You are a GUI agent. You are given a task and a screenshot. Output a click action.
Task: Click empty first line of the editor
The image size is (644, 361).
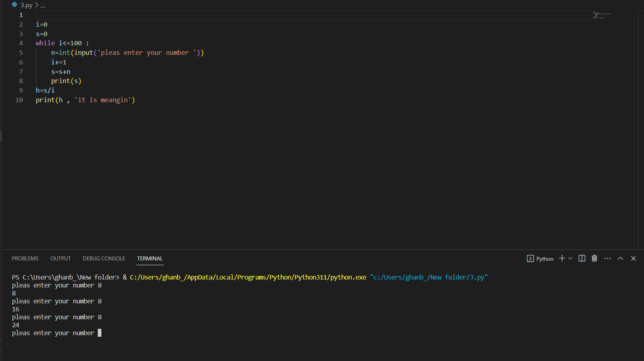313,15
